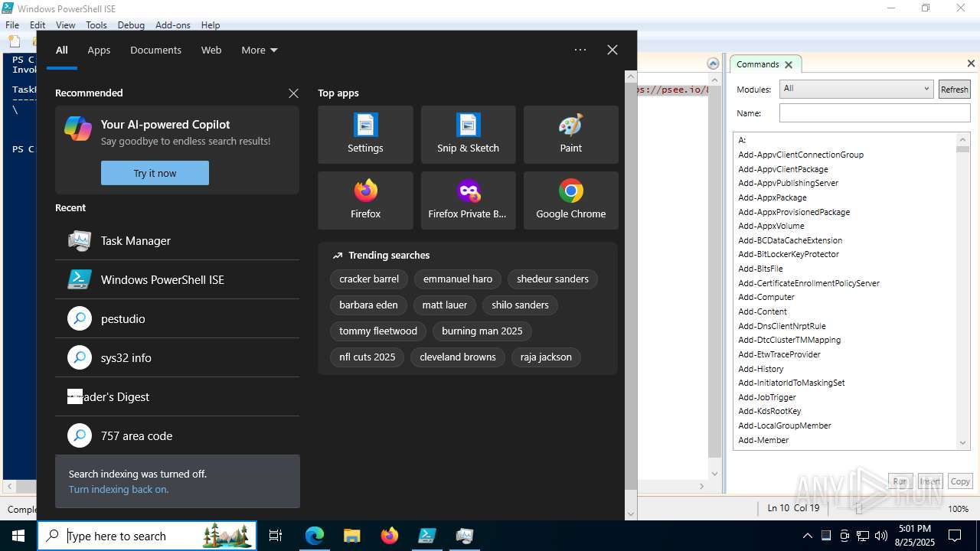
Task: Open the View menu in ISE
Action: 65,24
